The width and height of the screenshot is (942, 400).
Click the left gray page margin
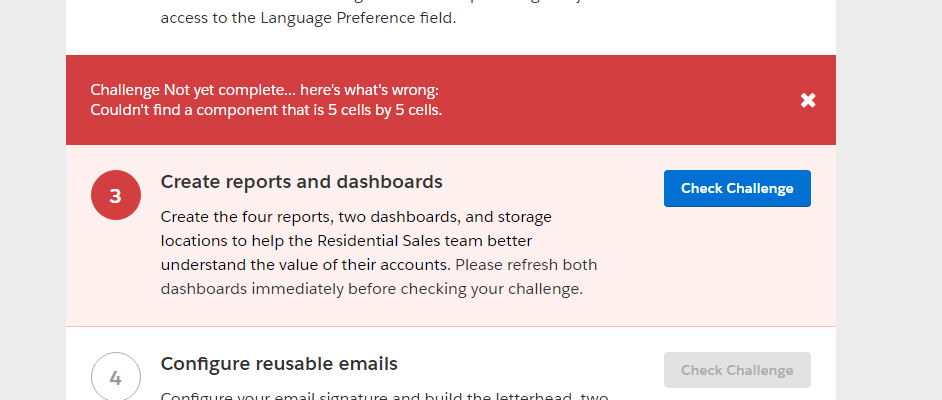tap(32, 200)
